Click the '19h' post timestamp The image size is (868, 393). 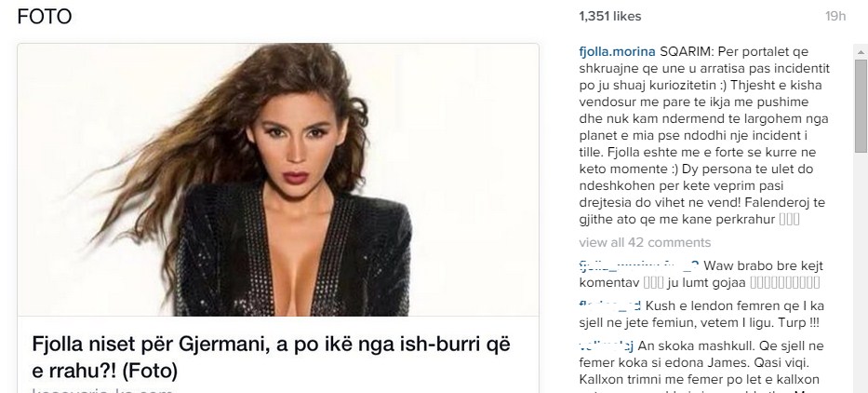835,17
